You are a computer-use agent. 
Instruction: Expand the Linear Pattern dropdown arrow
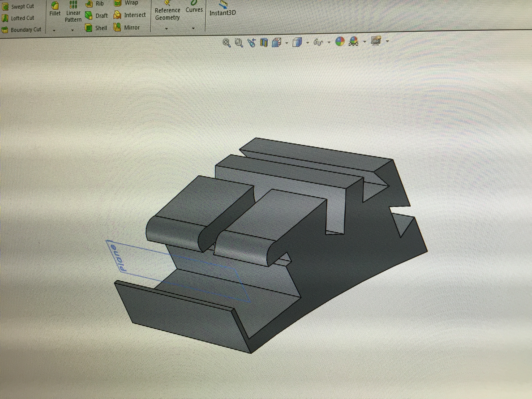(x=72, y=30)
